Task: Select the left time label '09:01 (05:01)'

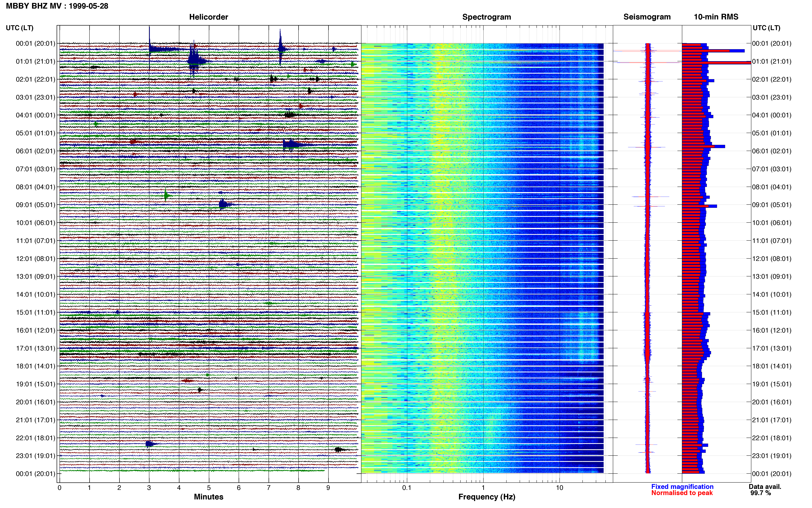Action: 35,205
